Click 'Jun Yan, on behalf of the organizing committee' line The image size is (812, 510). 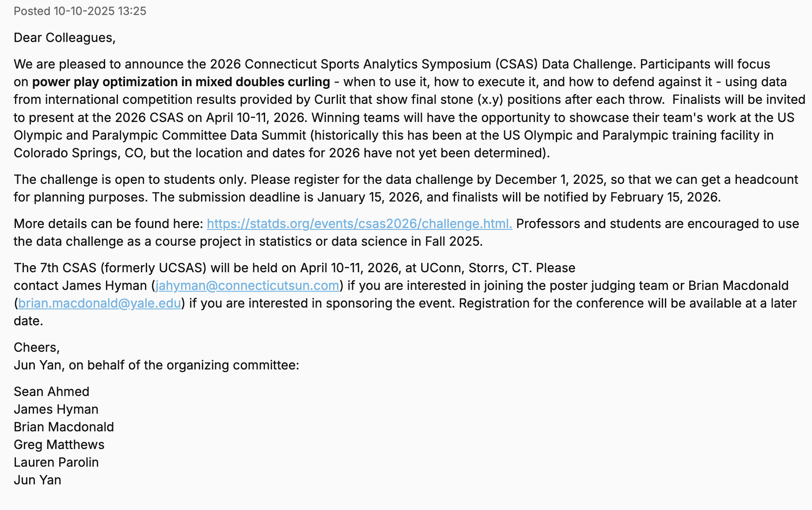point(156,365)
